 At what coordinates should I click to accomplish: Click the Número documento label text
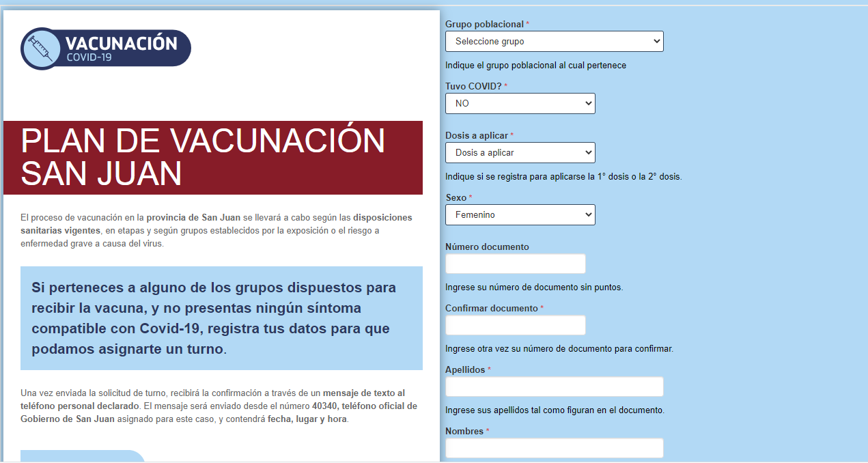click(487, 247)
